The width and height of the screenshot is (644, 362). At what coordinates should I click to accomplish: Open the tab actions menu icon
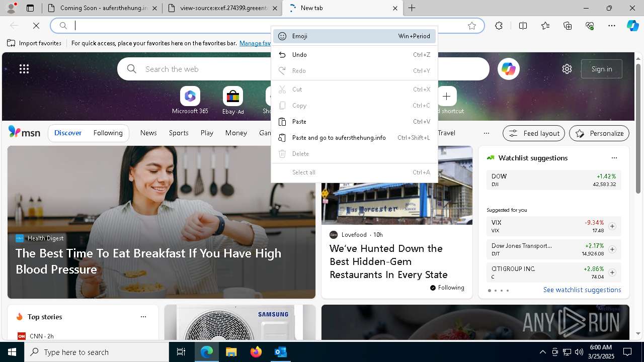30,8
